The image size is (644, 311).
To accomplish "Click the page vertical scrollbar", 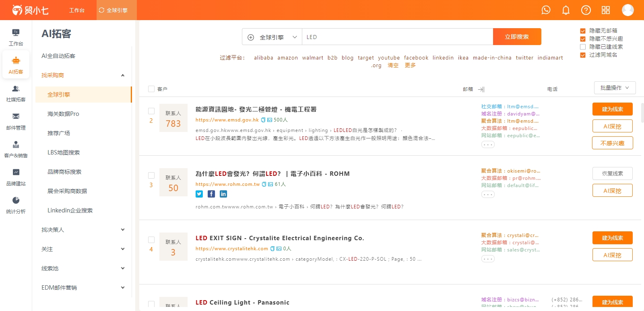I will [642, 113].
